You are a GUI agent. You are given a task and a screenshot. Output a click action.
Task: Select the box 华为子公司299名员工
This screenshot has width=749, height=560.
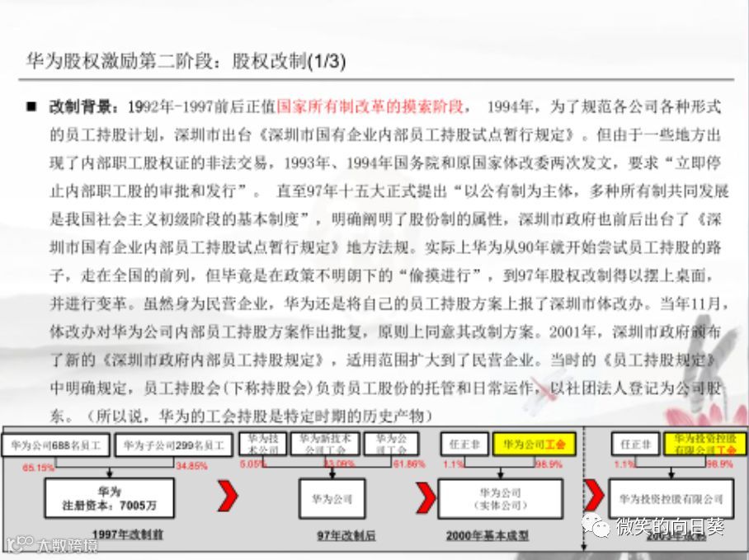(x=173, y=445)
